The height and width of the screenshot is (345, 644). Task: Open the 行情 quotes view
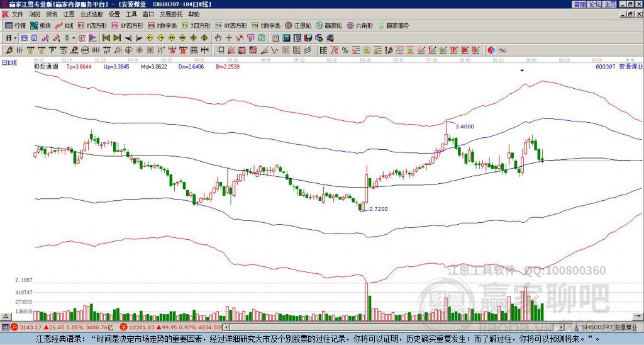pos(15,25)
